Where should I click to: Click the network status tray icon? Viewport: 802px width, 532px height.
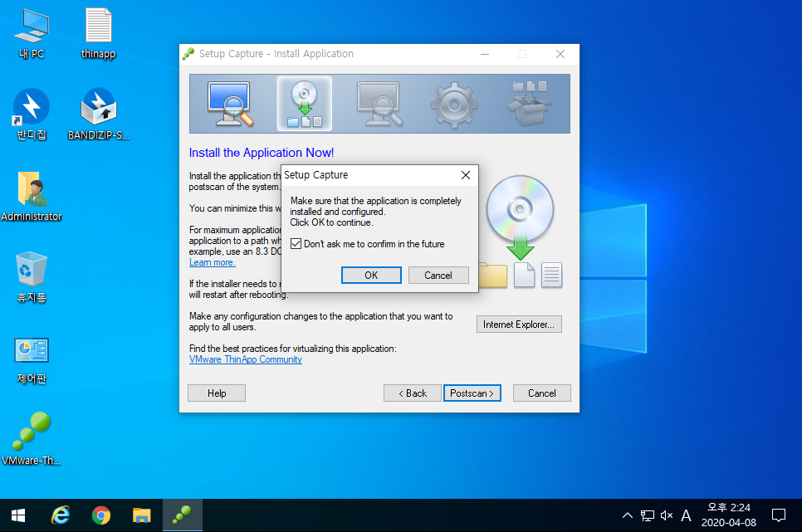coord(648,515)
